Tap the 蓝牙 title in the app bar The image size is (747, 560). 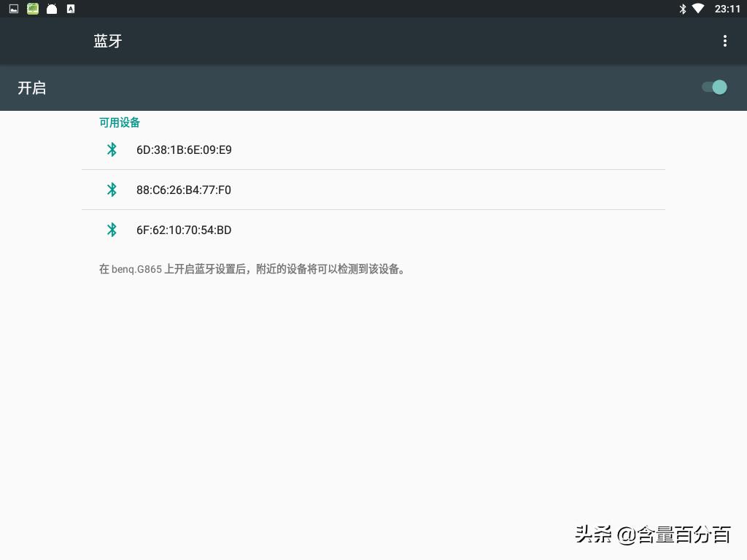(x=108, y=41)
